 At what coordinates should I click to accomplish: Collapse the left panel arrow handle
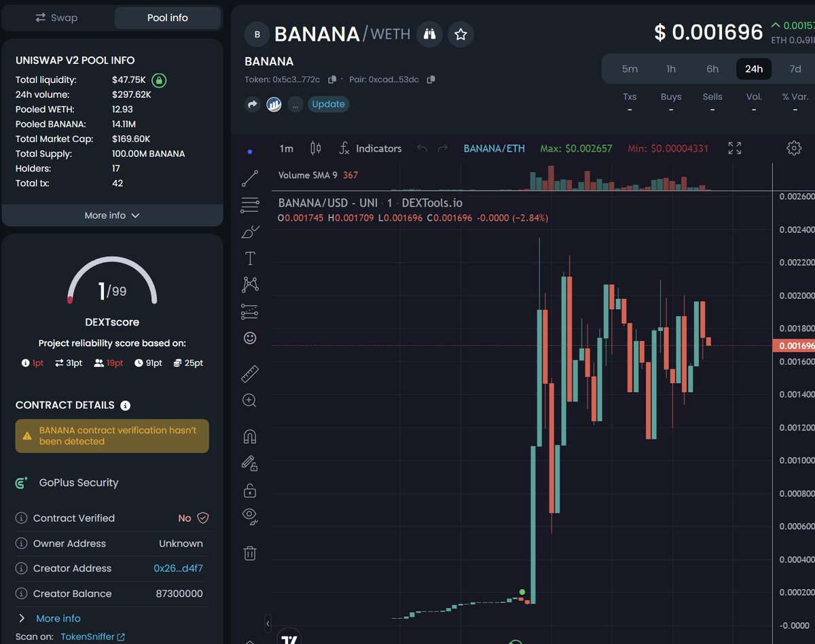point(268,624)
